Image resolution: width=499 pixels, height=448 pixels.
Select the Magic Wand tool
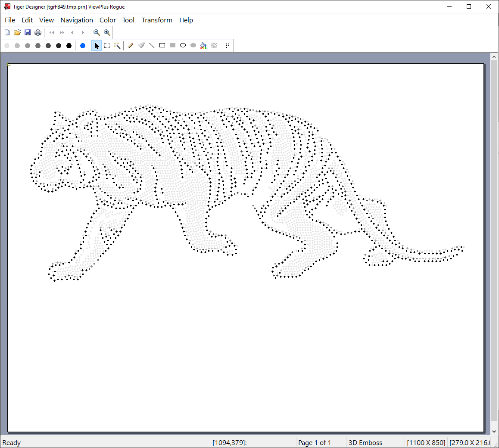point(117,46)
